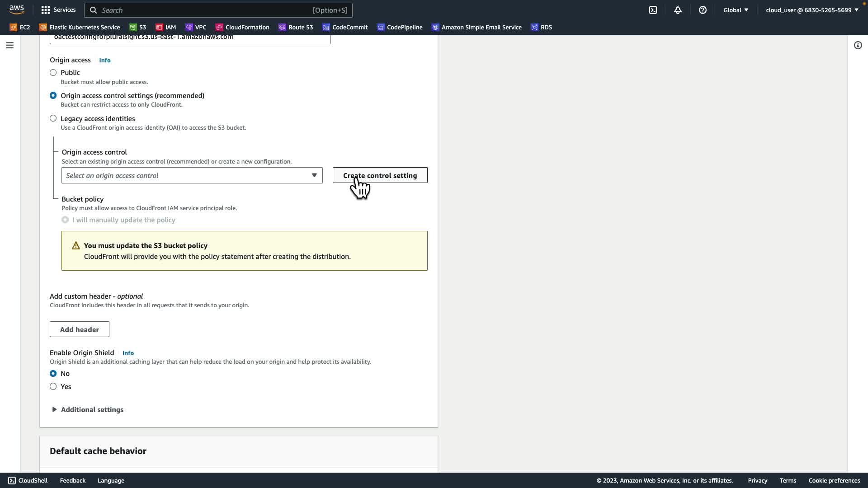Enable Origin Shield by choosing Yes
Screen dimensions: 868x488
[53, 386]
